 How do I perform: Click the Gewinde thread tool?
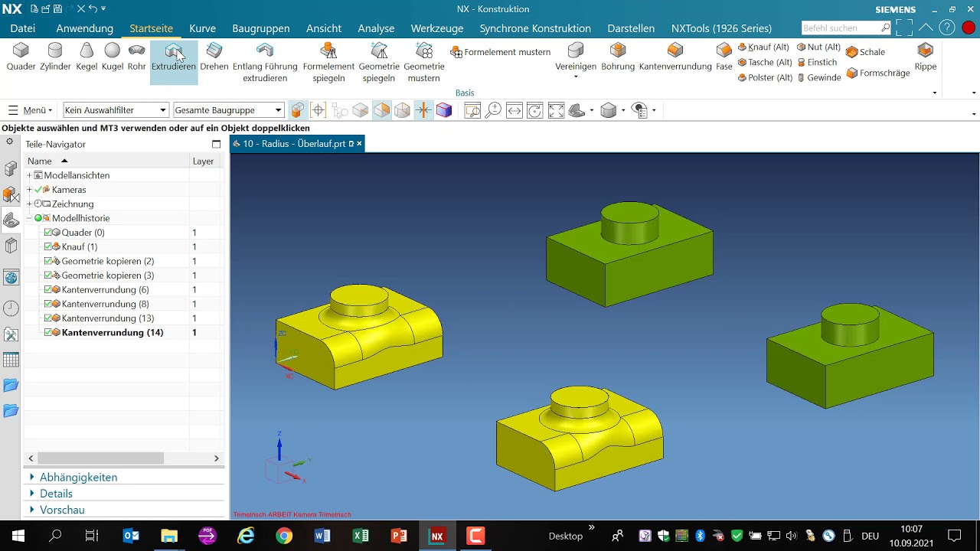pos(818,78)
